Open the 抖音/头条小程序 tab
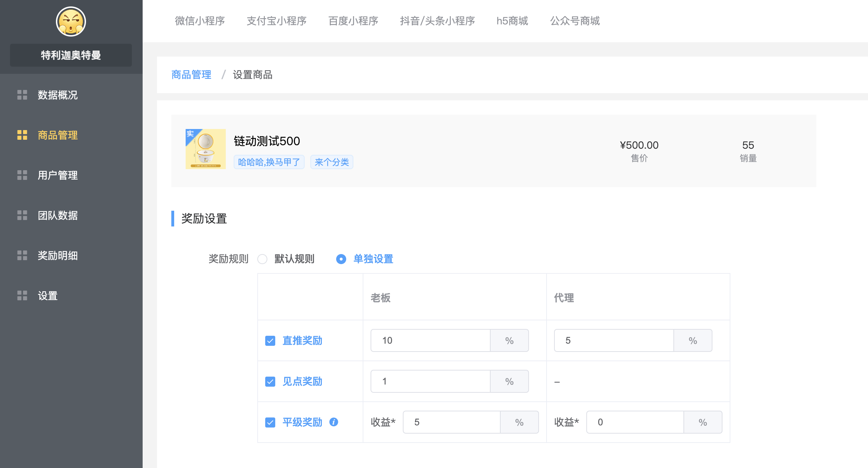The image size is (868, 468). point(437,21)
